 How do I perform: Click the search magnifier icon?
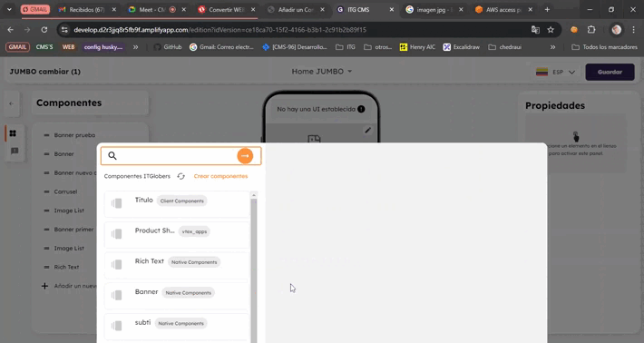(x=112, y=156)
